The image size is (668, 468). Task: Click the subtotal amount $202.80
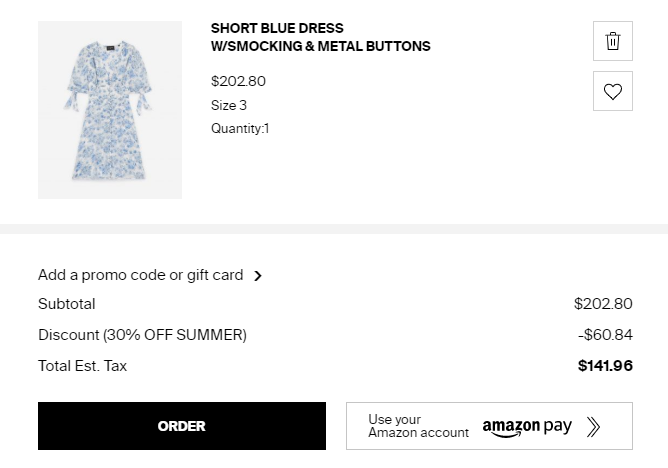point(603,304)
